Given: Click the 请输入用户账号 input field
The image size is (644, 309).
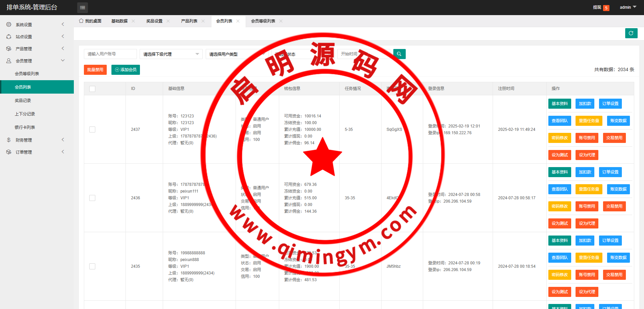Looking at the screenshot, I should tap(110, 54).
